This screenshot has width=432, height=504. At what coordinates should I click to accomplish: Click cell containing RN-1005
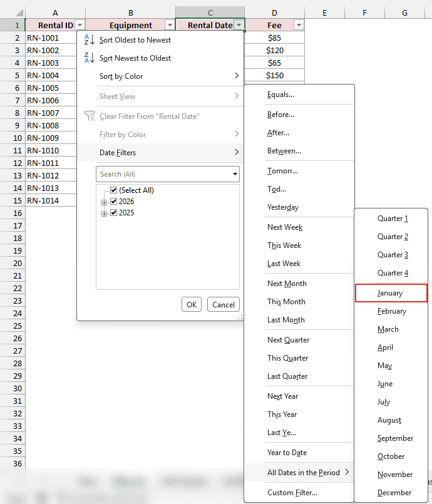(51, 88)
